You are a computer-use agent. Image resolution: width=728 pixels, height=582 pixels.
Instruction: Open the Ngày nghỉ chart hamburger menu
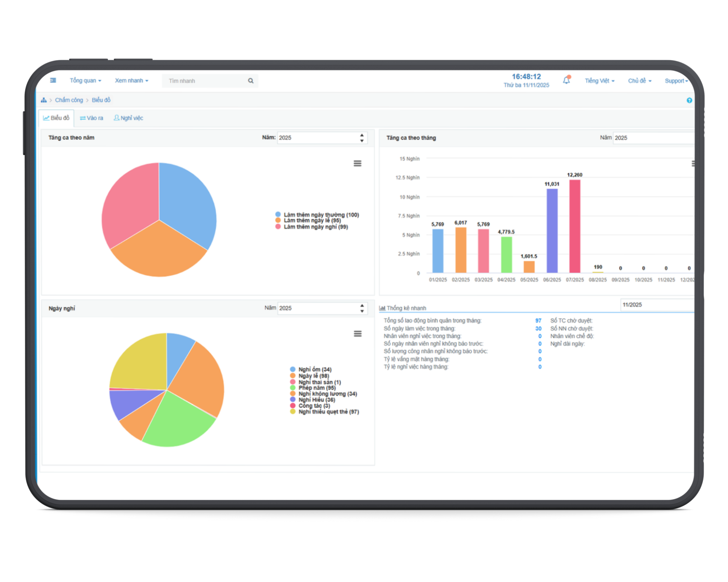[x=358, y=334]
